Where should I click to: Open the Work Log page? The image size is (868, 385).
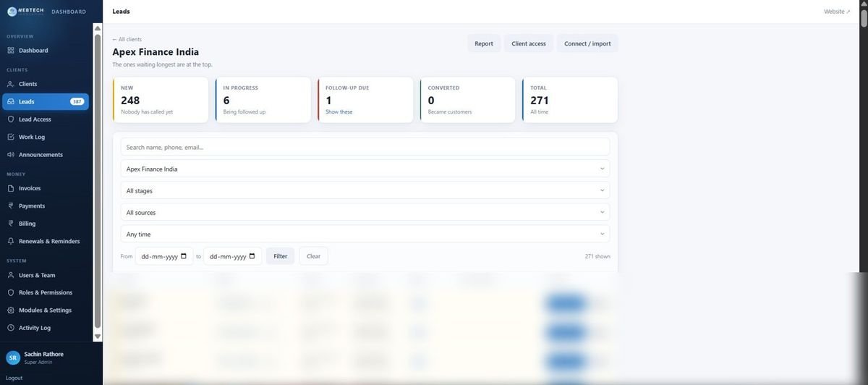coord(46,137)
